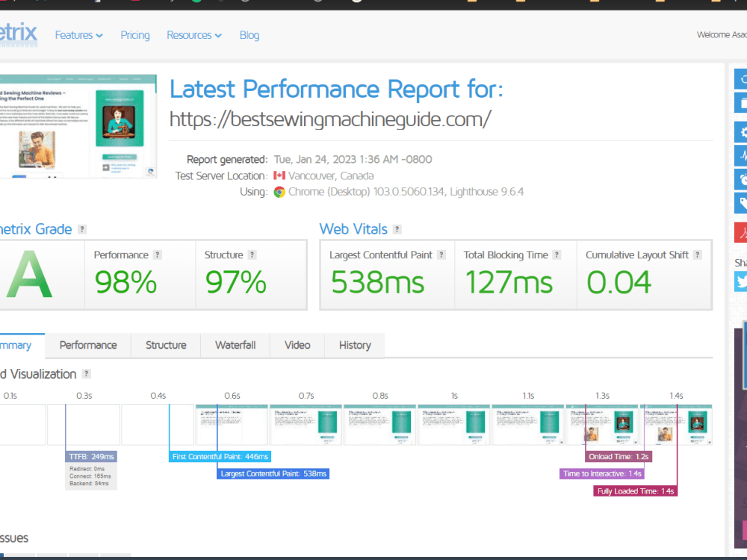Click the compare report icon in sidebar

pos(741,102)
